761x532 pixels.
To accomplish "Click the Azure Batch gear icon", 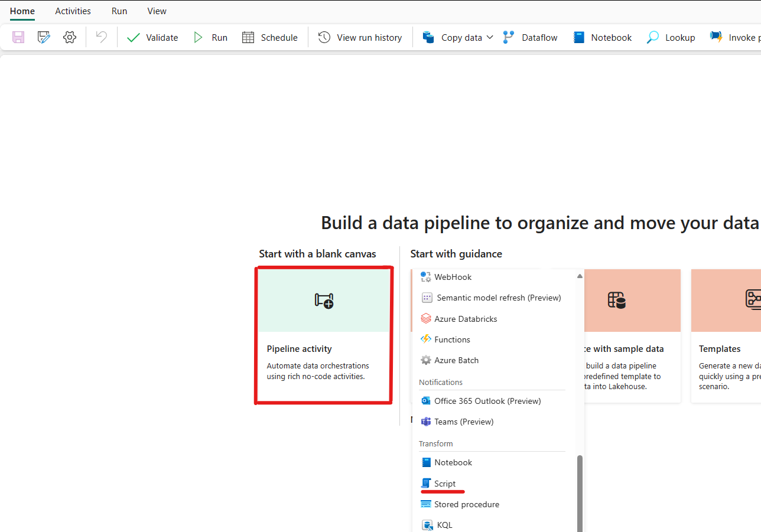I will point(426,360).
